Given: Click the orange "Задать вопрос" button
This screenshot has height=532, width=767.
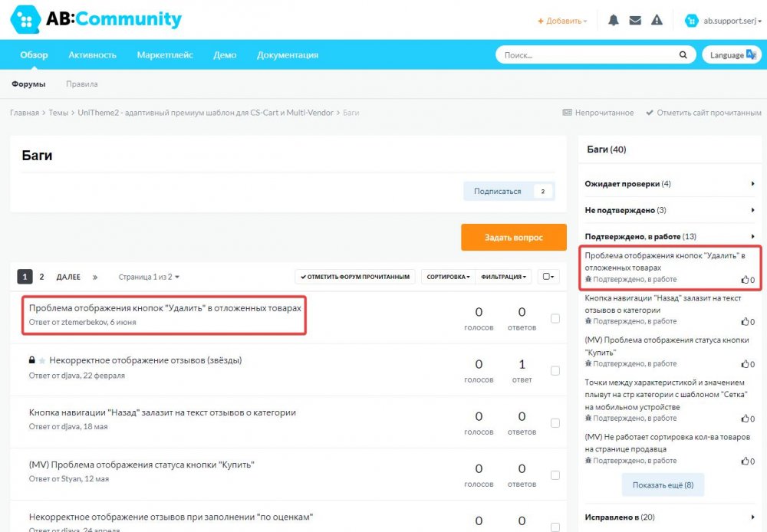Looking at the screenshot, I should [513, 238].
